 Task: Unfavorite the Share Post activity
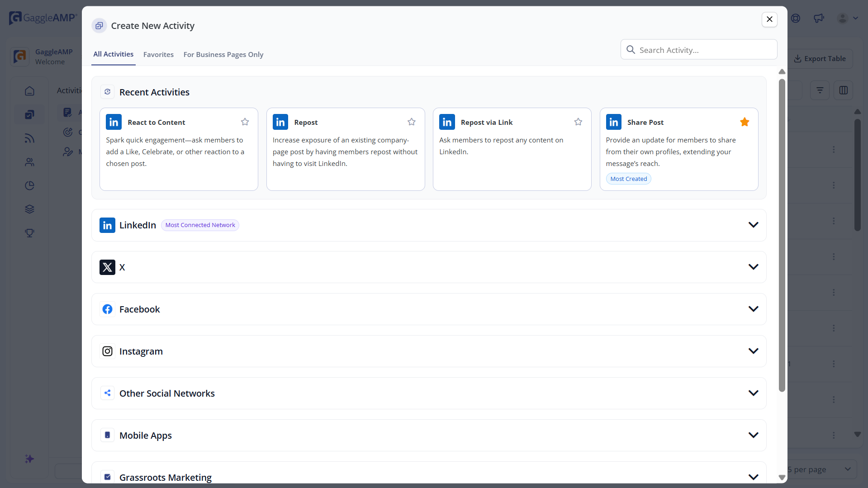tap(745, 122)
